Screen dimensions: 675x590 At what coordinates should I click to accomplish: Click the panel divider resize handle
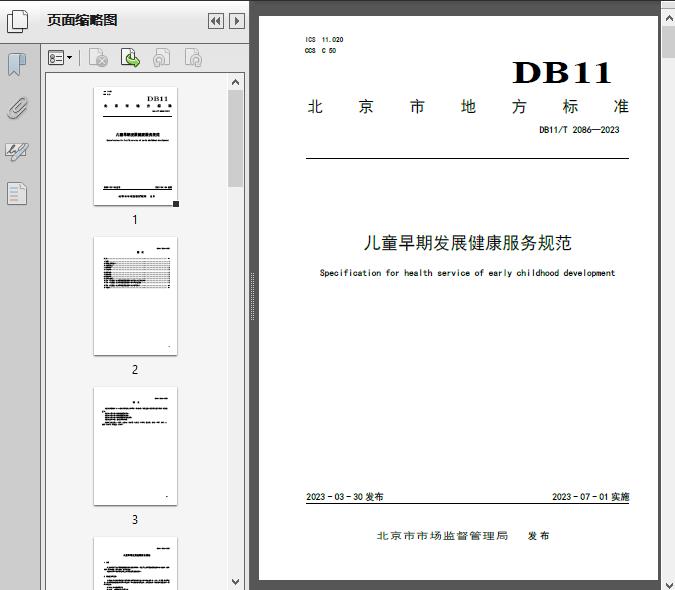click(251, 297)
